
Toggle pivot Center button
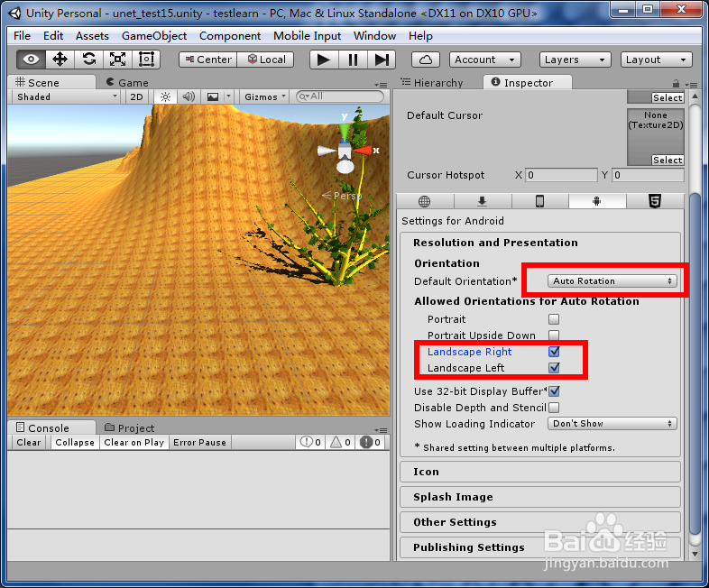pos(208,60)
